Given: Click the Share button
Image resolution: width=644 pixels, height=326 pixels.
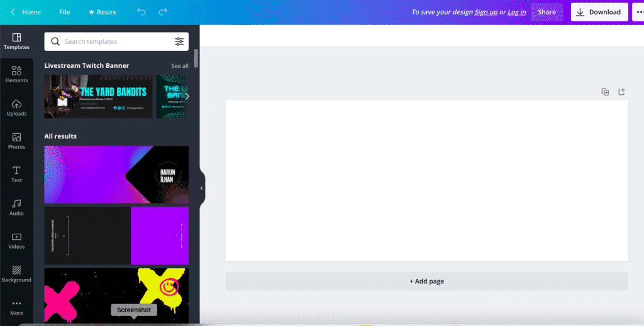Looking at the screenshot, I should (x=547, y=12).
